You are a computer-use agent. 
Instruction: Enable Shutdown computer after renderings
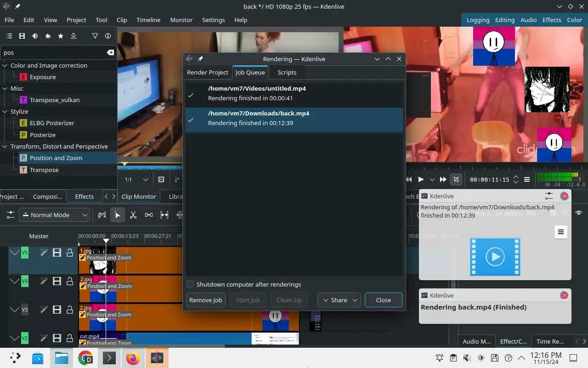(190, 284)
